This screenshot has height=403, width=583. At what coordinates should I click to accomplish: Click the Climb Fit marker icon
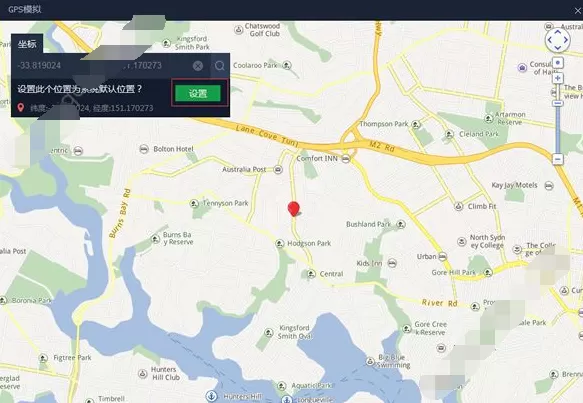coord(459,206)
